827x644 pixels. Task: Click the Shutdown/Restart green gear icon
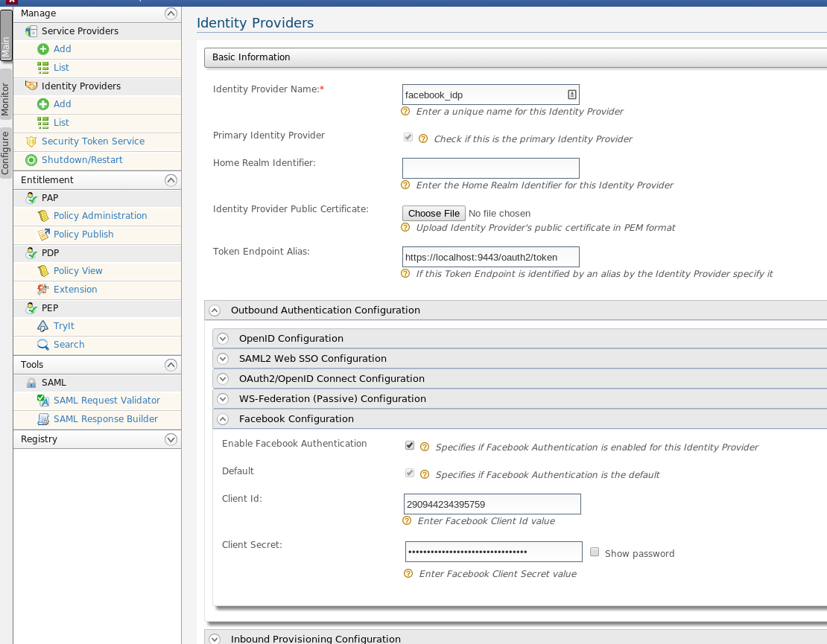31,159
